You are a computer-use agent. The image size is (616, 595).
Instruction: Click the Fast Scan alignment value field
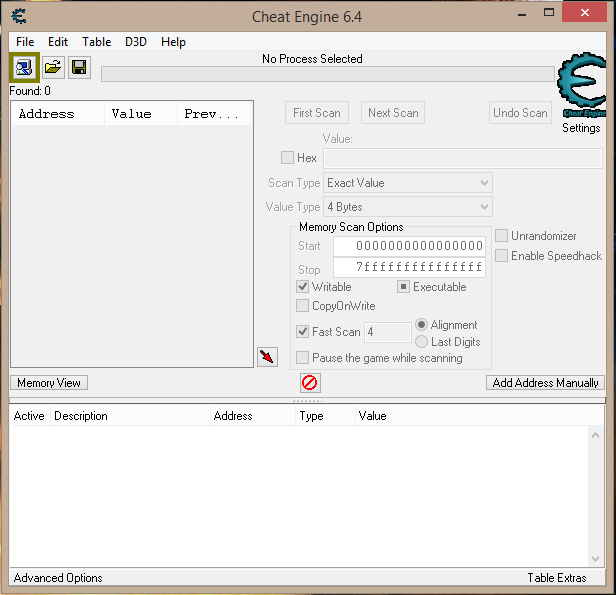388,332
